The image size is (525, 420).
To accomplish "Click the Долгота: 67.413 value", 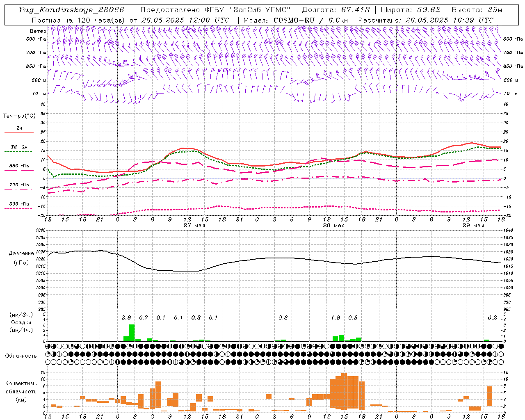I will pyautogui.click(x=336, y=10).
